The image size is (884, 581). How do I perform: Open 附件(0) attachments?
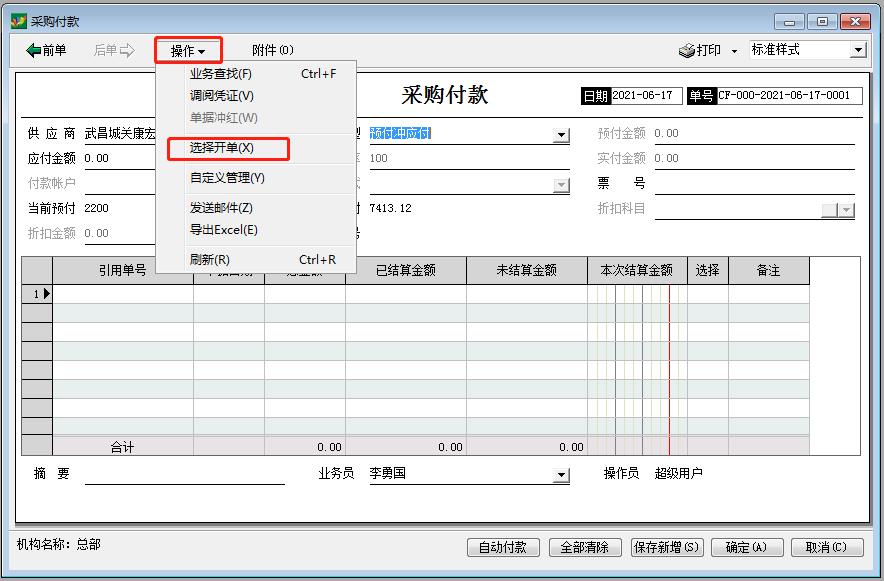point(273,50)
